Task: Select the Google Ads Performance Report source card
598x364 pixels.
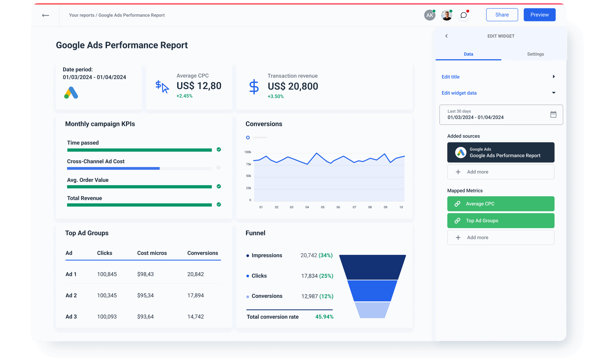Action: pos(500,152)
